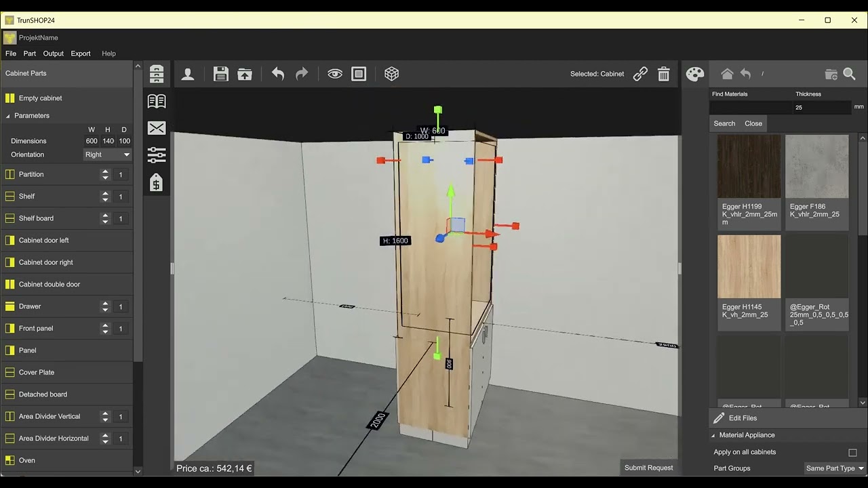868x488 pixels.
Task: Open the Output menu
Action: pyautogui.click(x=54, y=54)
